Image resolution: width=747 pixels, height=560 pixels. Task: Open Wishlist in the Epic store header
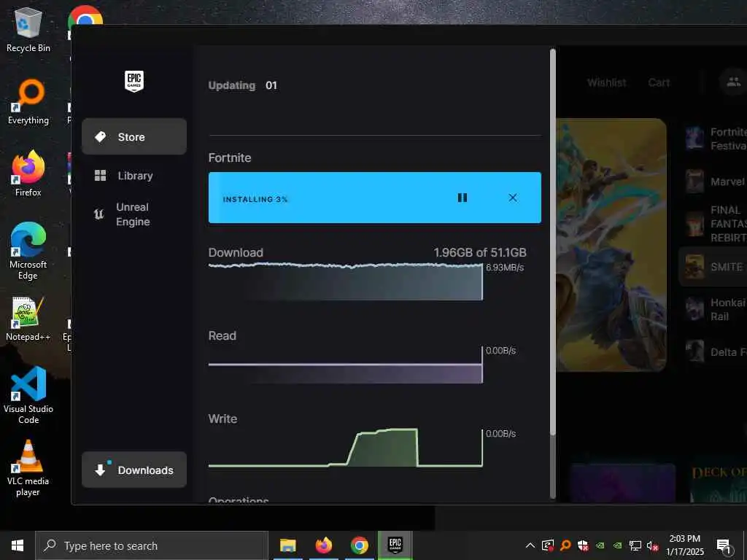(606, 83)
